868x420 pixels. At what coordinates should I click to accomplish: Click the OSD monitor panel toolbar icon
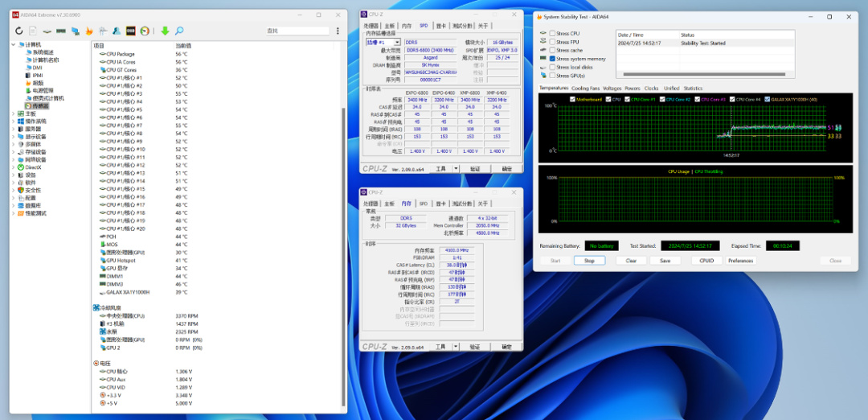tap(131, 31)
